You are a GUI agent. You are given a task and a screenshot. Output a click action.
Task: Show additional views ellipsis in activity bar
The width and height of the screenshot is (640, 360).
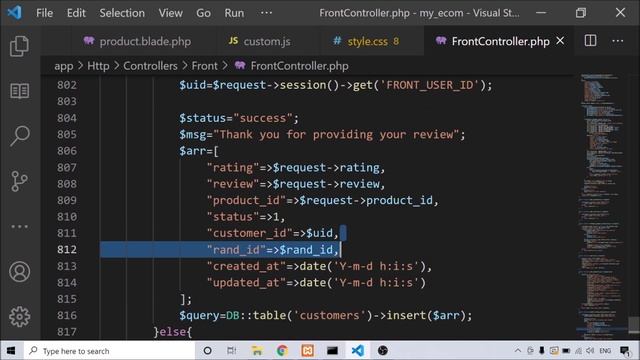20,226
